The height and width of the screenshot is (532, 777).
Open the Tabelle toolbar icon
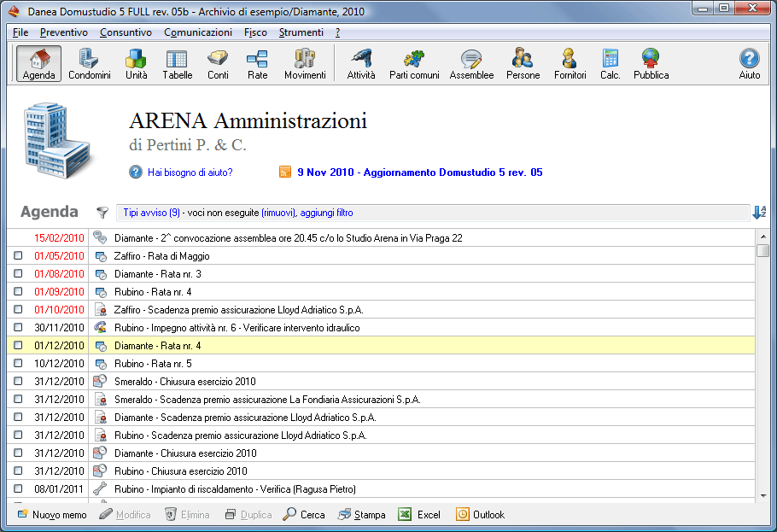click(178, 63)
